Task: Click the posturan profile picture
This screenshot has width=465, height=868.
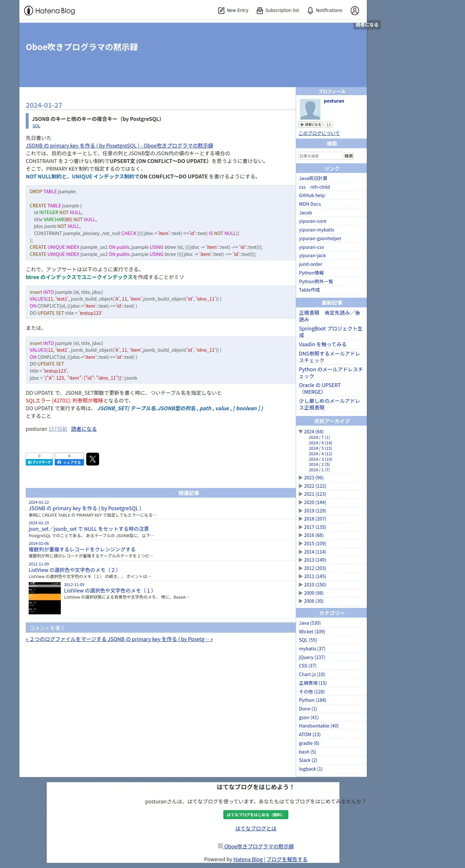Action: [x=310, y=109]
